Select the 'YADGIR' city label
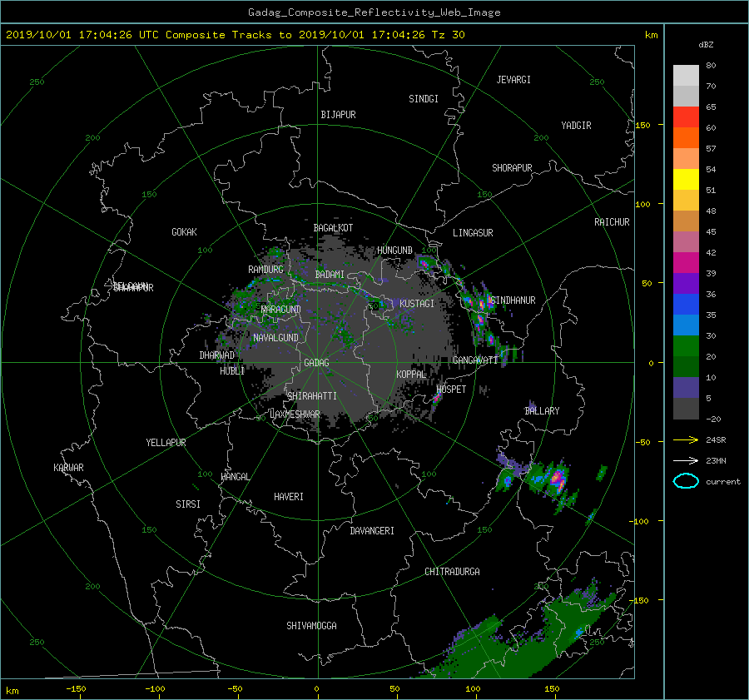The image size is (749, 700). pyautogui.click(x=576, y=126)
